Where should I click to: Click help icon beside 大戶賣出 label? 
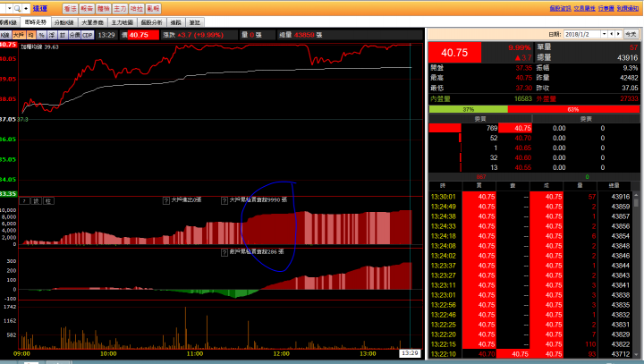[x=166, y=200]
